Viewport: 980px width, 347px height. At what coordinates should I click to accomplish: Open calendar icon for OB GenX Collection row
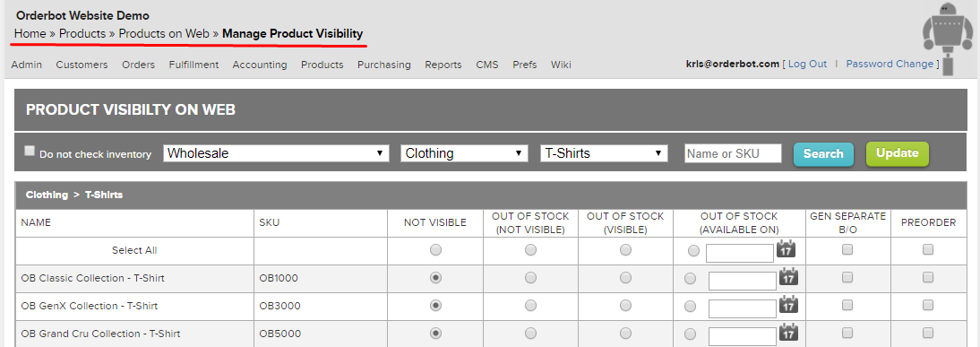pos(789,305)
